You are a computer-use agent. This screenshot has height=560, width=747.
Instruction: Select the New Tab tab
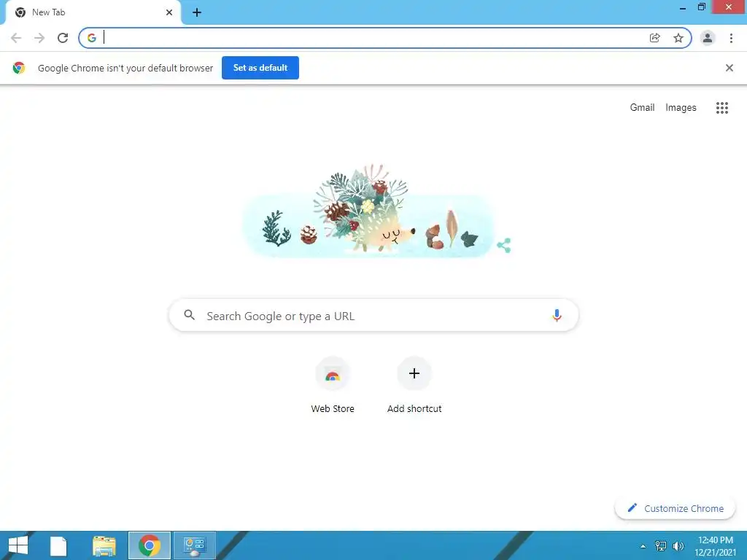tap(93, 12)
